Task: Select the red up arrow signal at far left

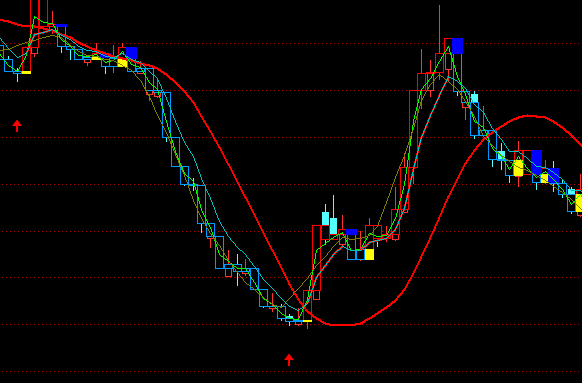Action: pyautogui.click(x=17, y=125)
